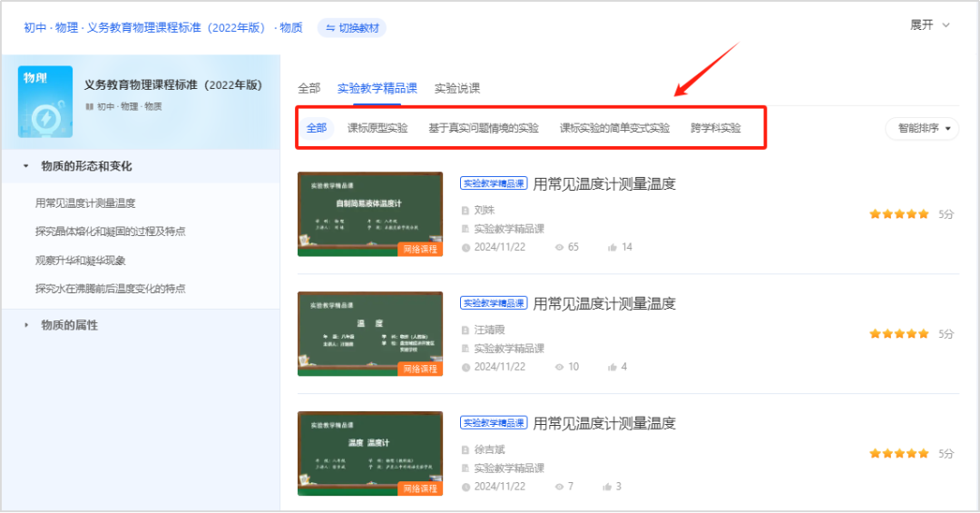This screenshot has height=513, width=980.
Task: Click the 网络课程 label on 徐吉斌's thumbnail
Action: click(x=420, y=488)
